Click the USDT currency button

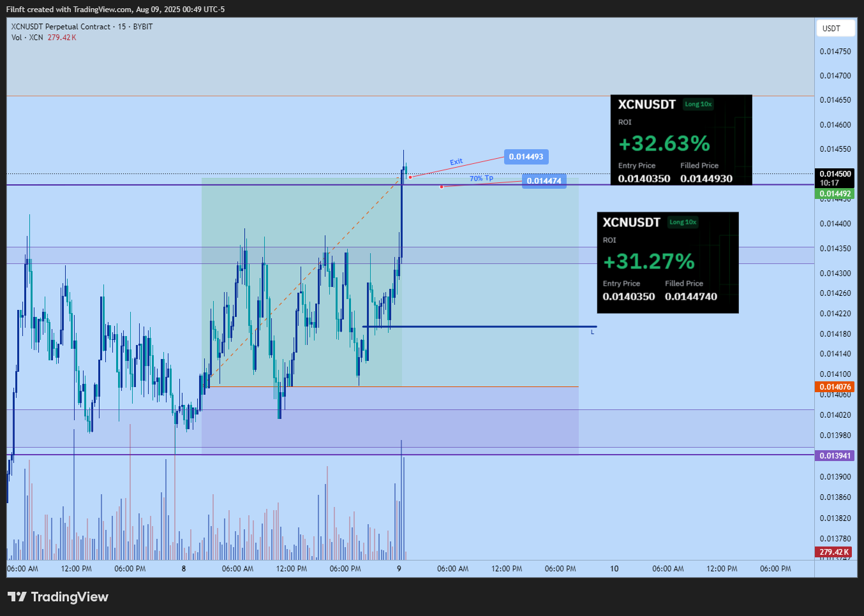(835, 28)
